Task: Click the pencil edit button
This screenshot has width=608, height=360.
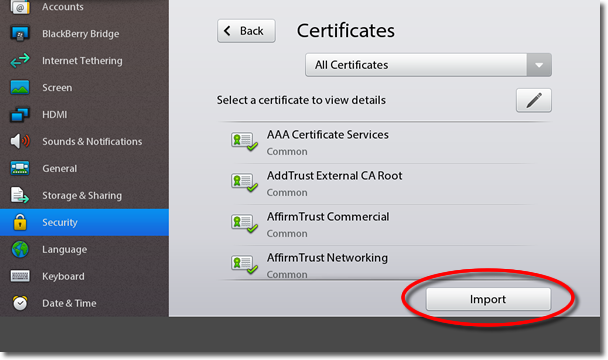Action: tap(534, 100)
